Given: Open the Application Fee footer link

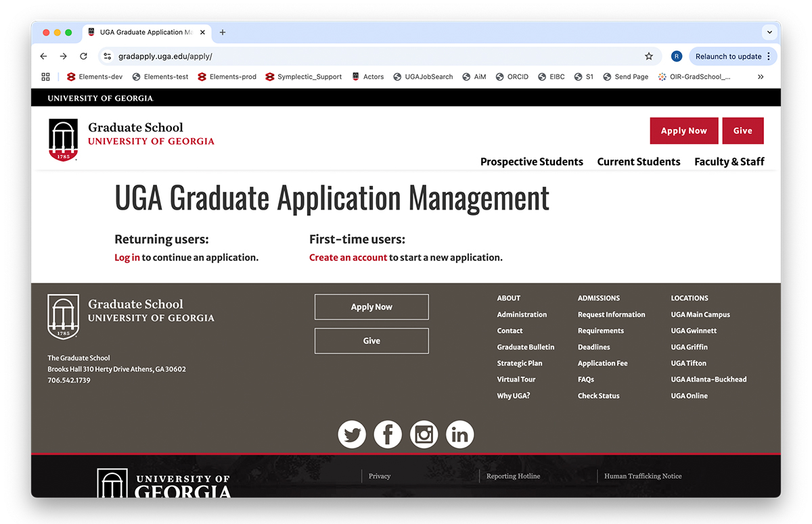Looking at the screenshot, I should pyautogui.click(x=603, y=363).
